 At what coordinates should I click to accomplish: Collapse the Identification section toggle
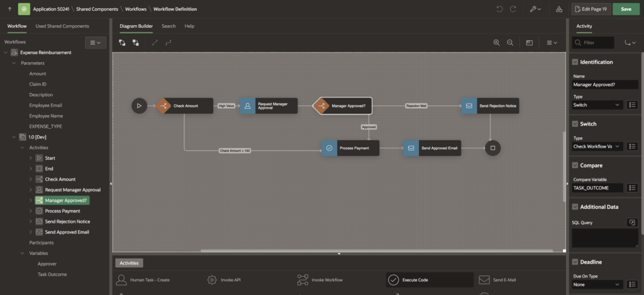(x=575, y=62)
